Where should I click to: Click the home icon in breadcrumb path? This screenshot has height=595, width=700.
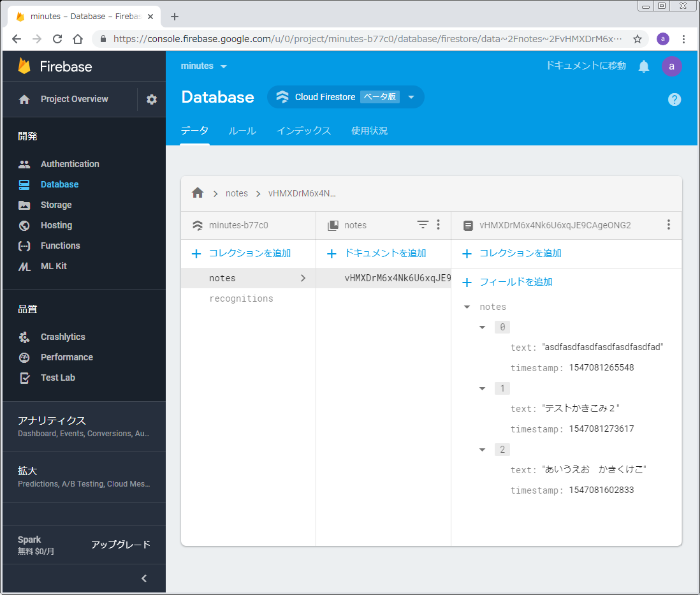coord(198,193)
